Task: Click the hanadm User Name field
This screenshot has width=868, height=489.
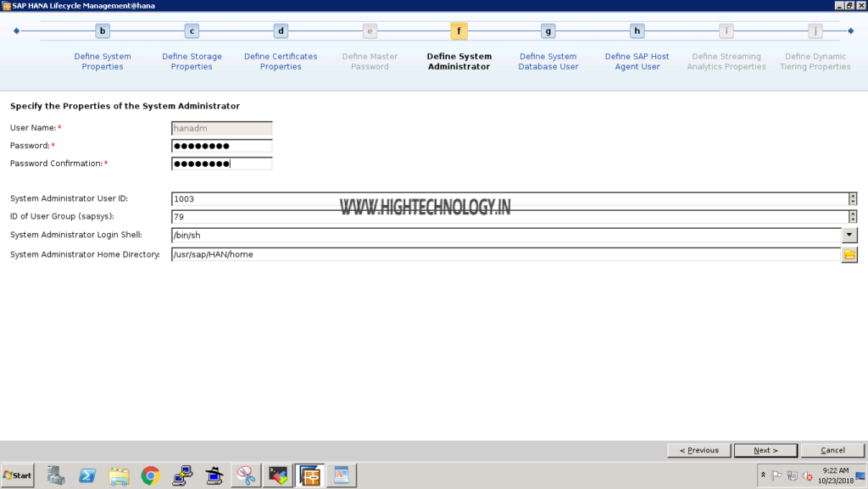Action: point(221,128)
